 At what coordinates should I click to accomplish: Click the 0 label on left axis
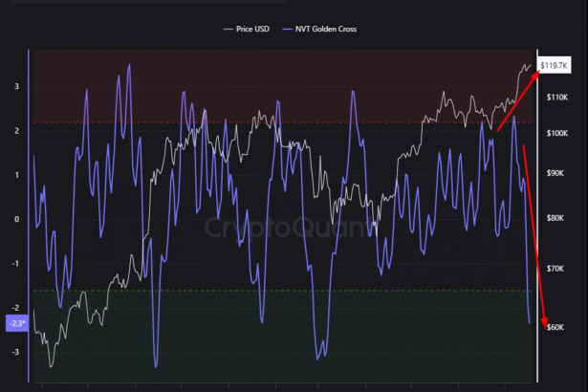coord(16,219)
